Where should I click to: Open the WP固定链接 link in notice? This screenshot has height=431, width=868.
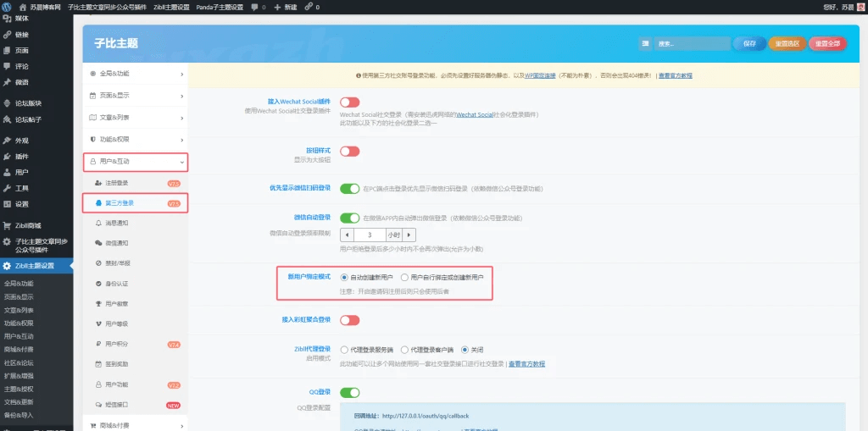click(x=540, y=76)
